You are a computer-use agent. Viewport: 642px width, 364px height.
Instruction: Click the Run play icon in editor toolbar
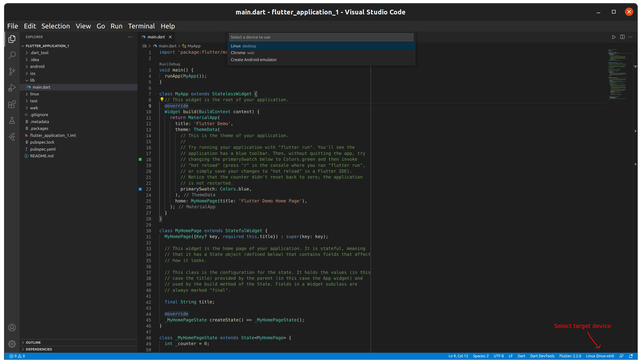pos(614,37)
